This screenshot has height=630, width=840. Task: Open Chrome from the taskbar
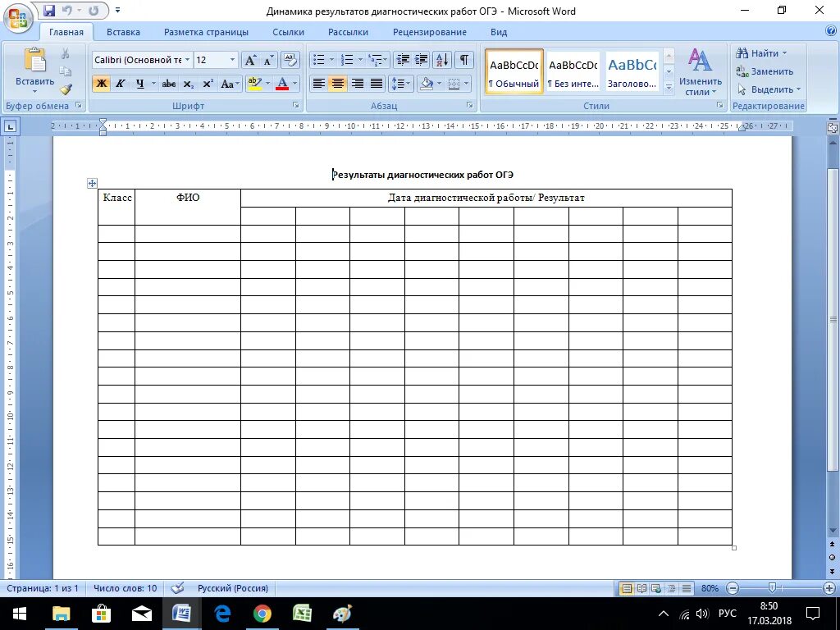(262, 614)
